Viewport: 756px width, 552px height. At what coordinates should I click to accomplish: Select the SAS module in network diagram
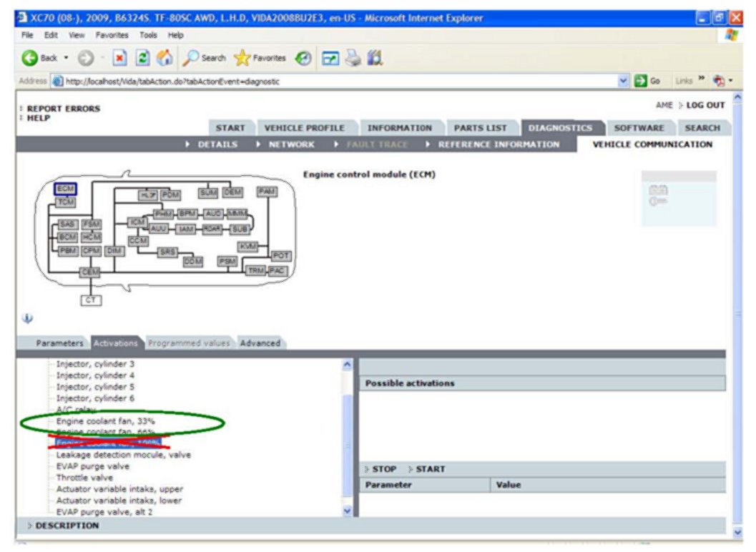click(x=67, y=225)
